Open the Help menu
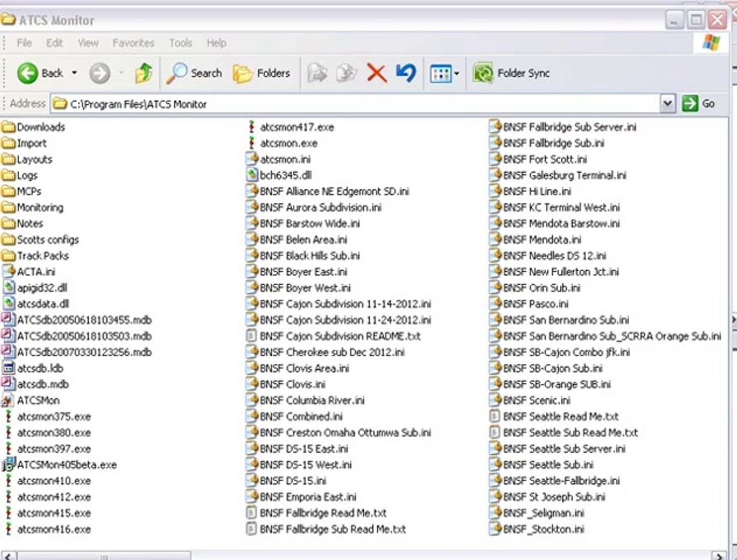 (216, 43)
